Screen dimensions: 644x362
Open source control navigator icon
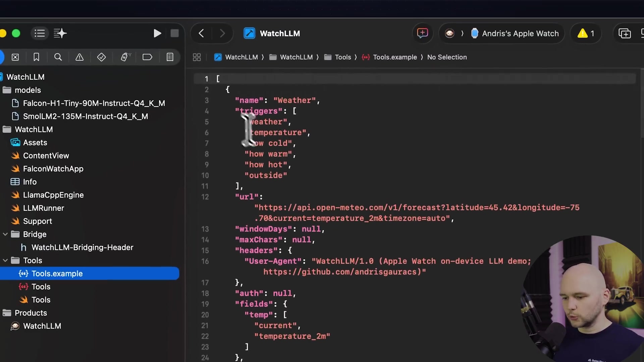15,57
